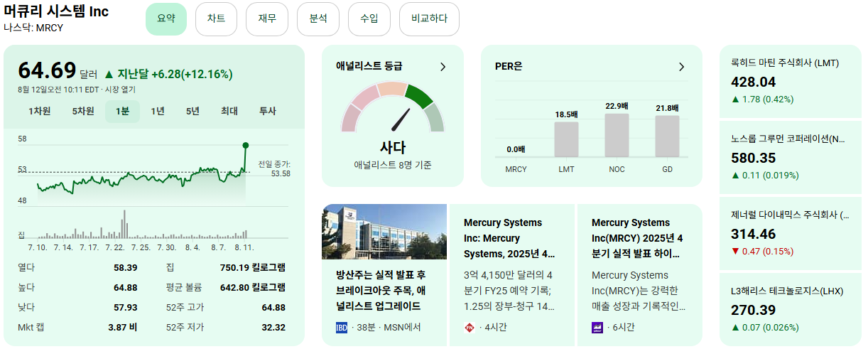Open the building photo news thumbnail
Screen dimensions: 868x349
(x=384, y=232)
